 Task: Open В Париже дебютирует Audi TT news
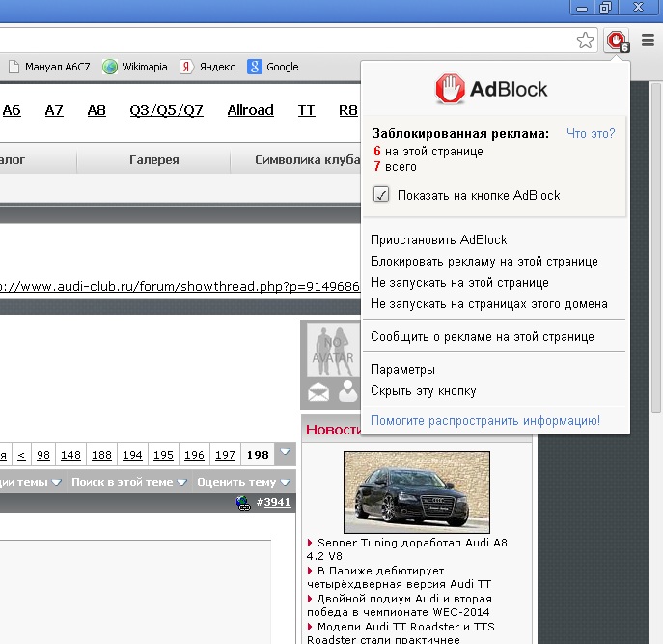400,577
